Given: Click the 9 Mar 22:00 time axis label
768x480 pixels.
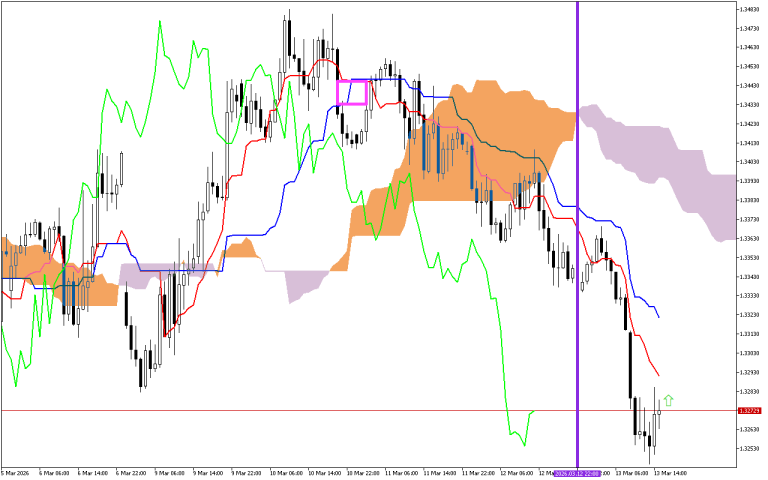Looking at the screenshot, I should tap(246, 473).
